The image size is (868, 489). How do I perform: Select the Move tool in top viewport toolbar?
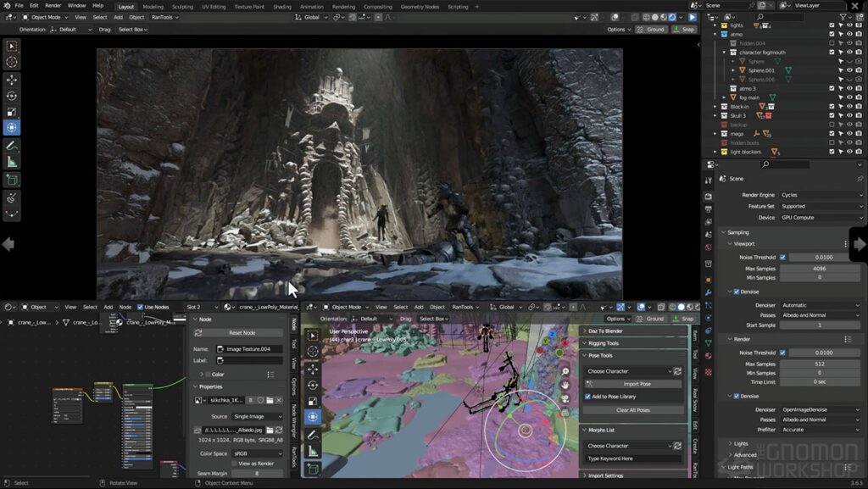tap(12, 80)
